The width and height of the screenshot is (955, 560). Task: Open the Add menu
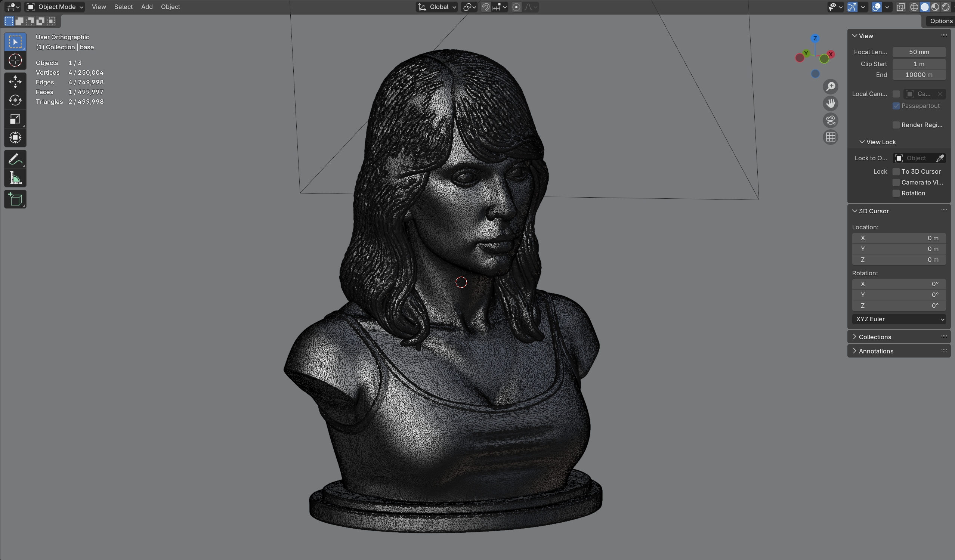(147, 7)
